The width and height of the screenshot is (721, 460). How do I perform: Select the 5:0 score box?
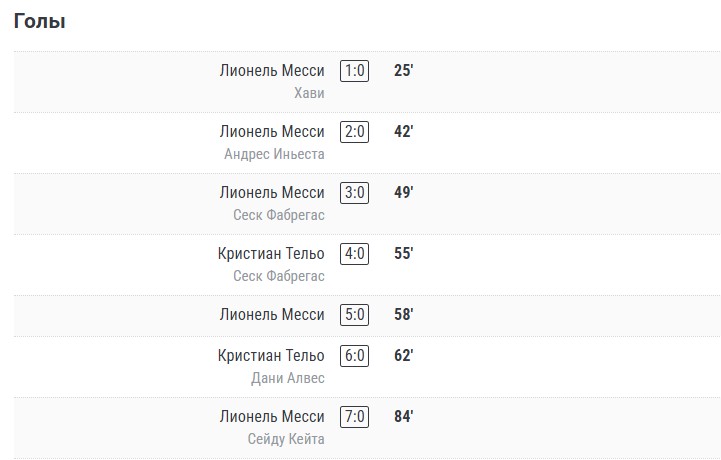point(354,315)
